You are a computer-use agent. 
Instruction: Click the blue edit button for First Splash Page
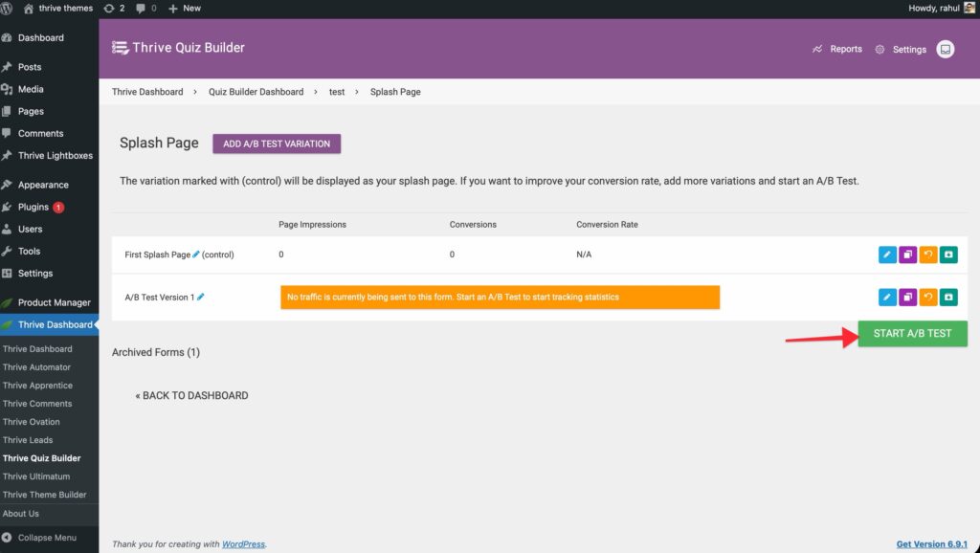[x=887, y=254]
